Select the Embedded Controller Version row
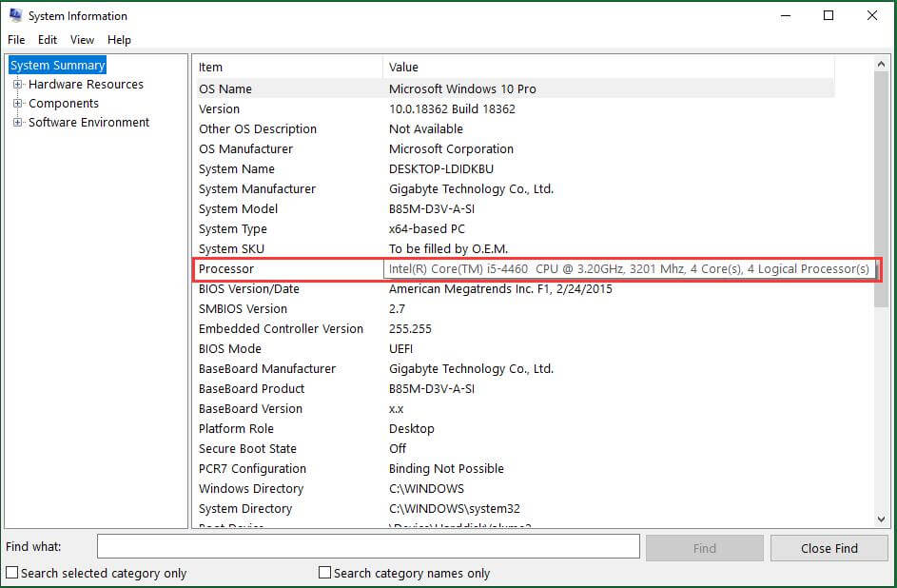Screen dimensions: 897x588 click(515, 329)
